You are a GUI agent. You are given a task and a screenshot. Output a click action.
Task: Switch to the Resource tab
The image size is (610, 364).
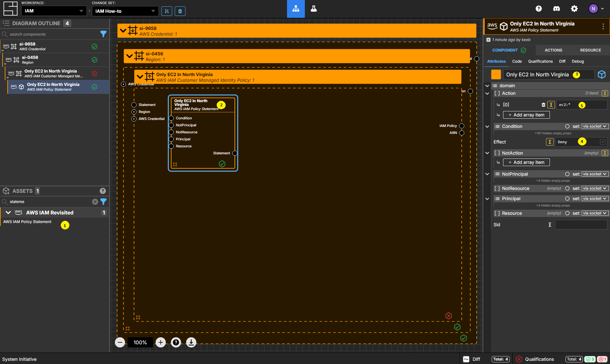coord(590,50)
